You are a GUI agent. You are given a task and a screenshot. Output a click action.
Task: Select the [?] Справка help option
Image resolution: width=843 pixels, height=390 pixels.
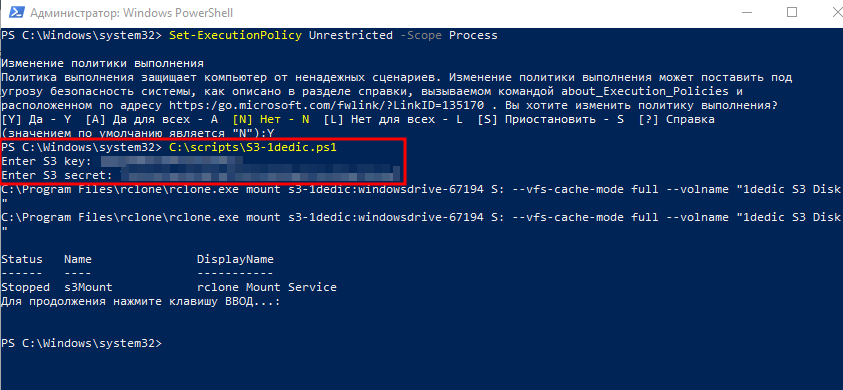676,119
